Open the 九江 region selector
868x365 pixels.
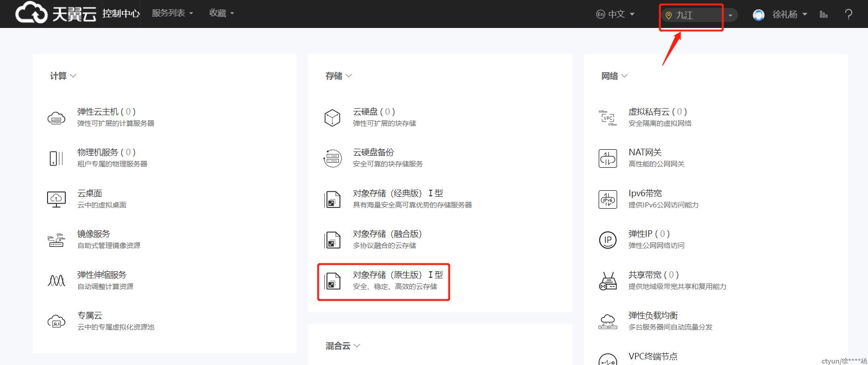click(699, 15)
